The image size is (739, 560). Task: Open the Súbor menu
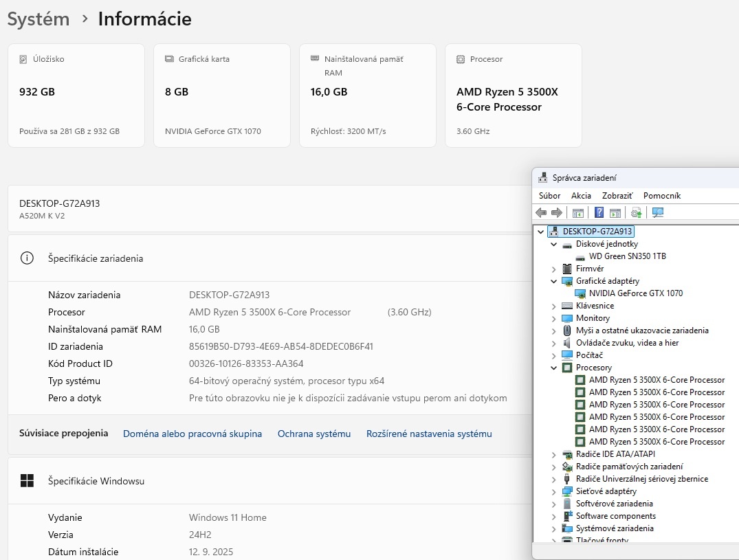coord(549,196)
